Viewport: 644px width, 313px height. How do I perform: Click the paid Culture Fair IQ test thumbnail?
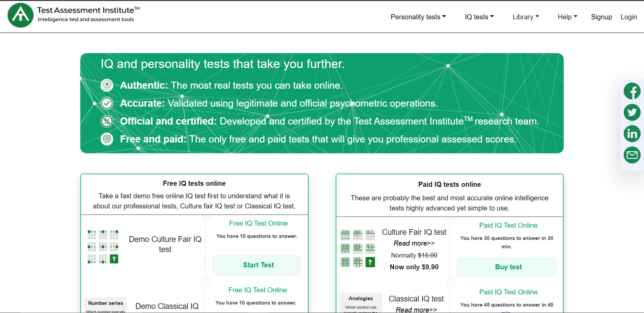[x=358, y=248]
